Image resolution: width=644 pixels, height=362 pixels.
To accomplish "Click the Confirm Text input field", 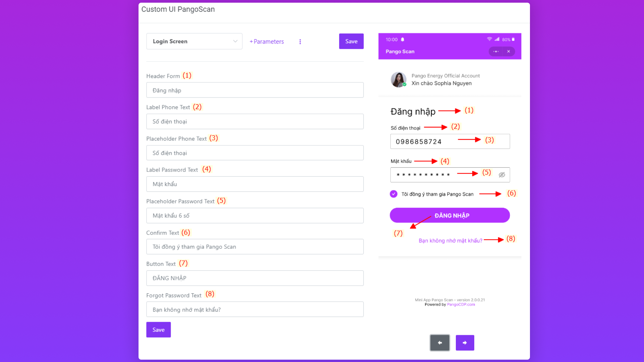I will (x=255, y=247).
